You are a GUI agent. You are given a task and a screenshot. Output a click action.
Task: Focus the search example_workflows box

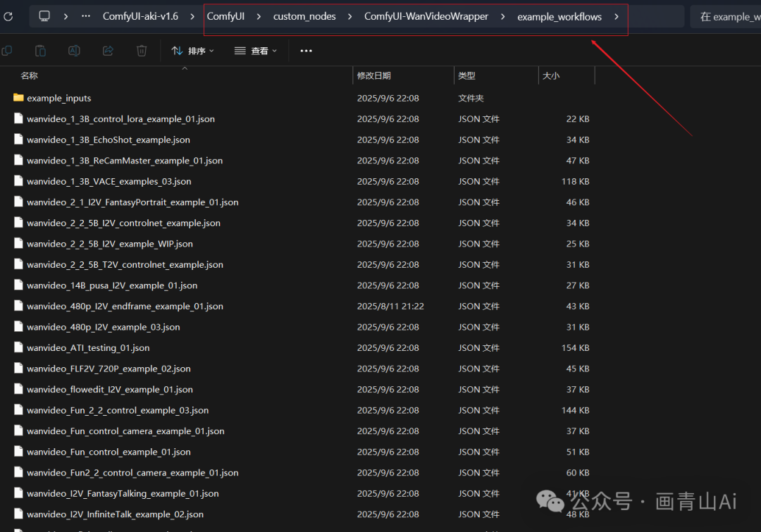click(x=726, y=17)
